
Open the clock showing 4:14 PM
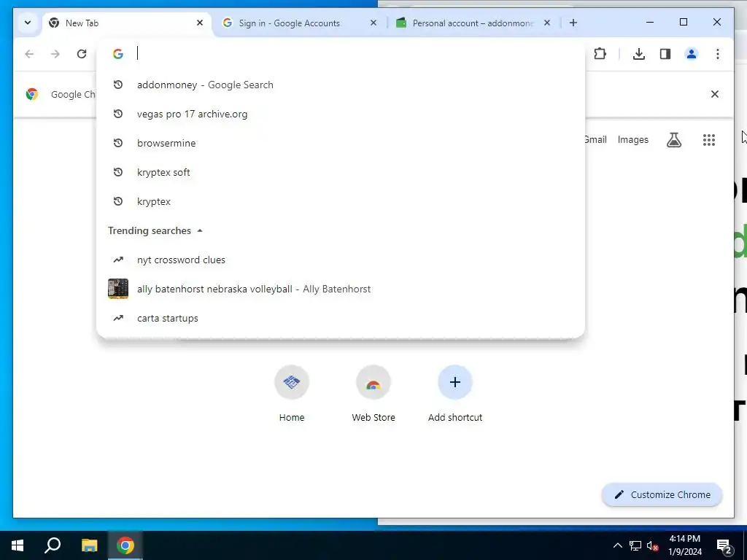click(684, 545)
